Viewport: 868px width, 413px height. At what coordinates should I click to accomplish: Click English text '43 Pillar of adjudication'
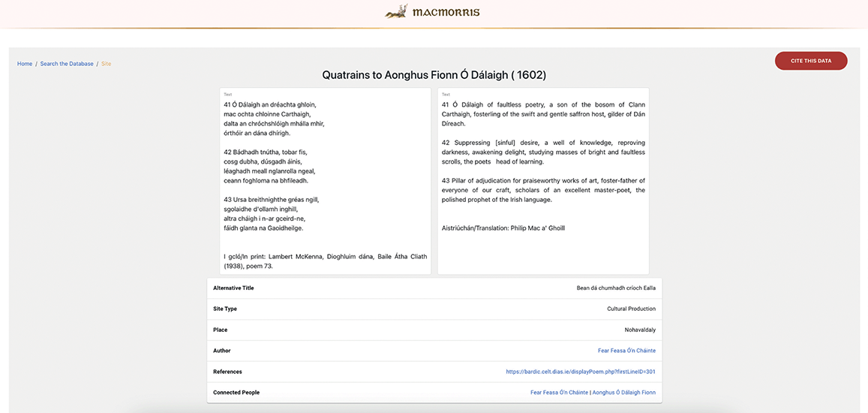click(544, 190)
